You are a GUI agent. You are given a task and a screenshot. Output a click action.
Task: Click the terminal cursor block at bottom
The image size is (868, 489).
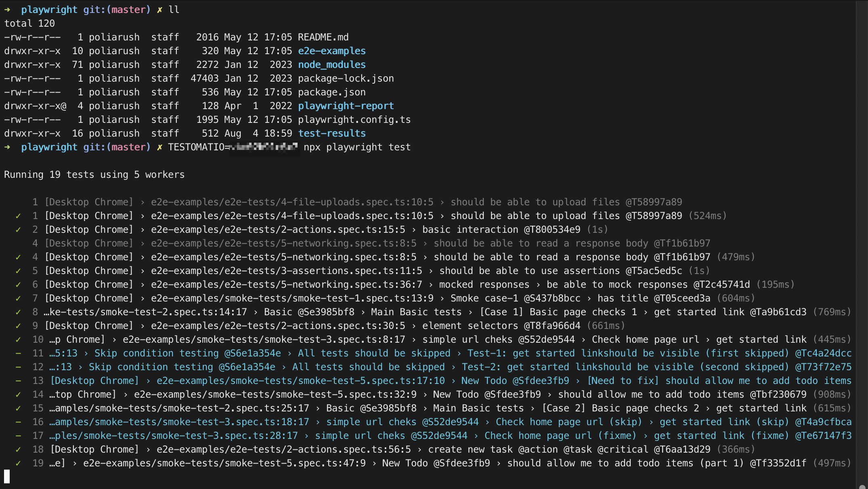[7, 476]
